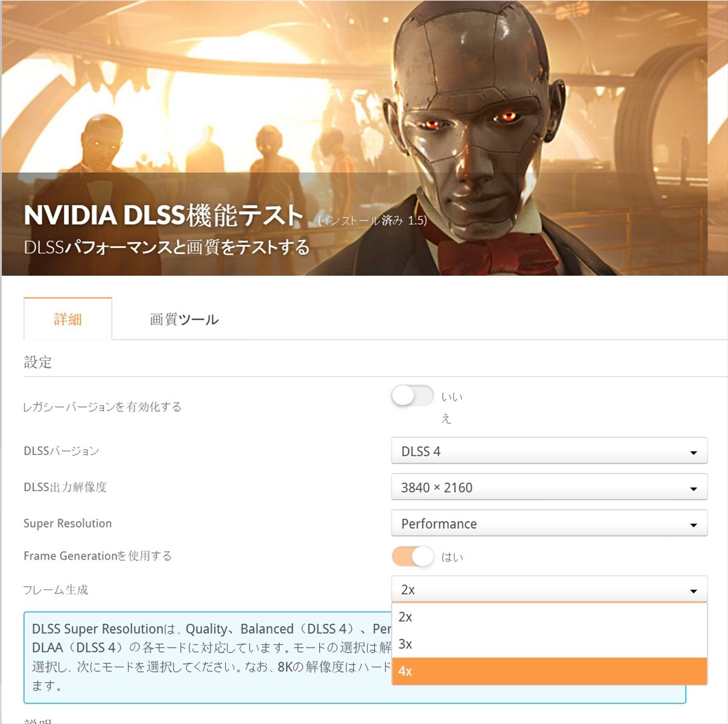Click the NVIDIA DLSS機能テスト title
The height and width of the screenshot is (724, 728).
point(164,215)
